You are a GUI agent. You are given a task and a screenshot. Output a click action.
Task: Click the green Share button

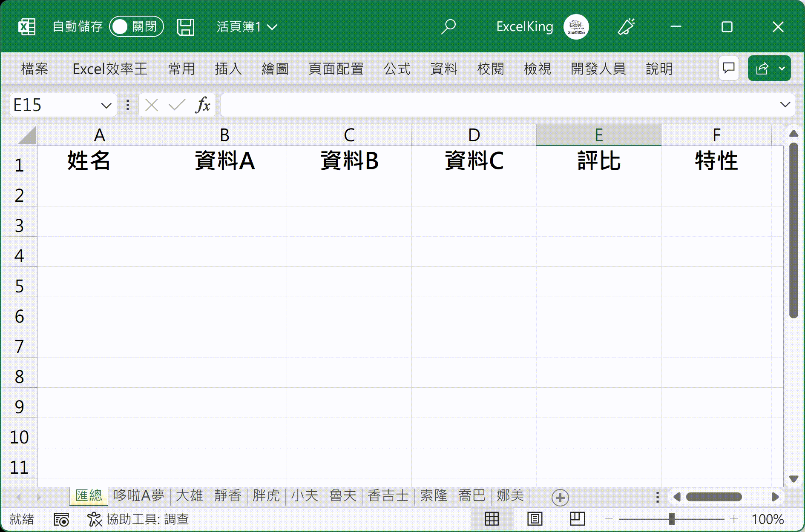[x=762, y=68]
